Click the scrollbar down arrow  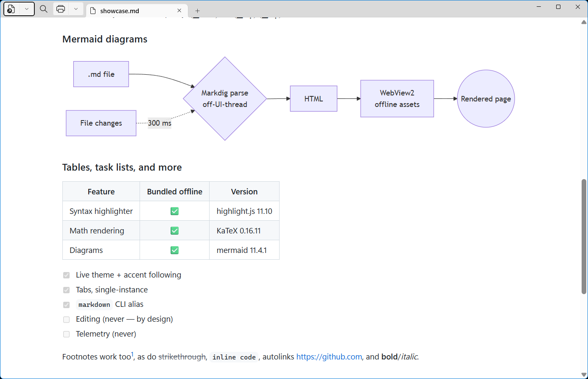(x=584, y=375)
